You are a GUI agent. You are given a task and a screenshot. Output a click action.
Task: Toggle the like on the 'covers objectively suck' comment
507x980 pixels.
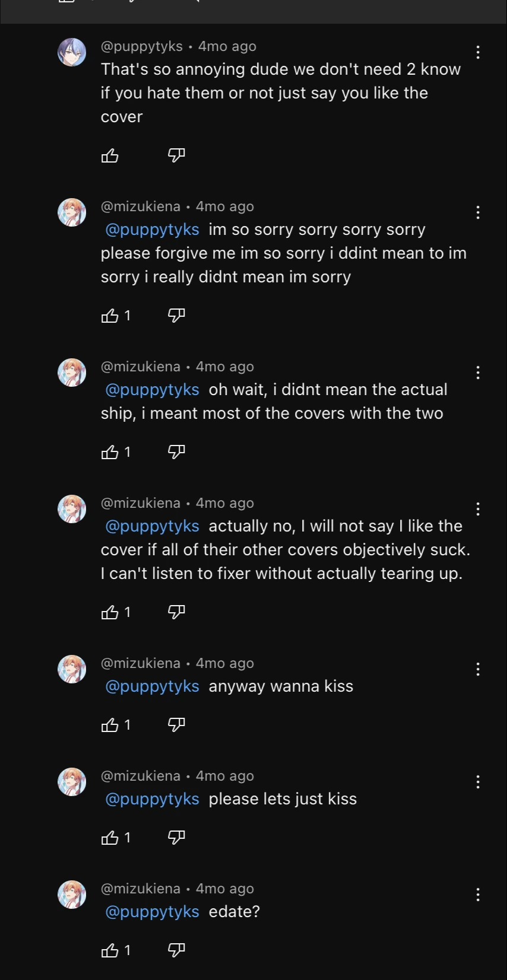(x=110, y=612)
